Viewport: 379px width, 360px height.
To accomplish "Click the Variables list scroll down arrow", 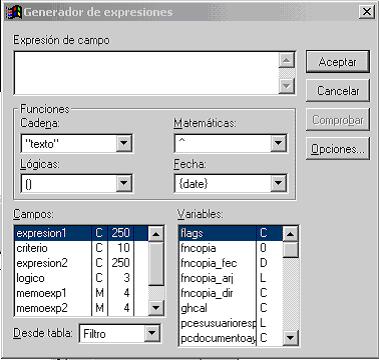I will 290,338.
